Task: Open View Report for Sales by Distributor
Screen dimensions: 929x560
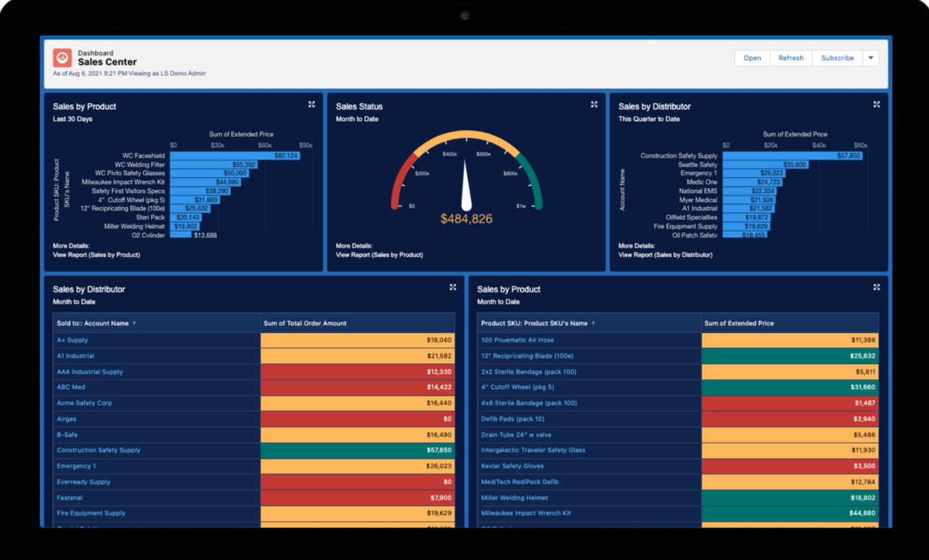Action: [666, 254]
